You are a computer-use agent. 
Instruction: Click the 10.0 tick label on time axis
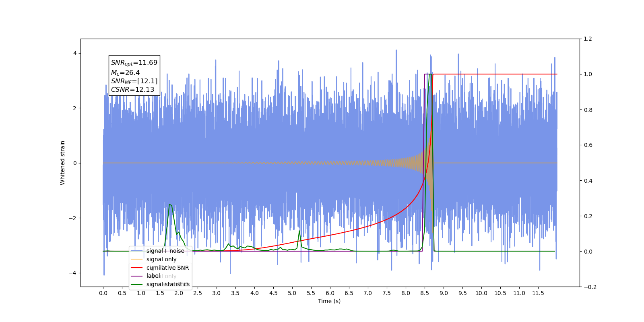pyautogui.click(x=481, y=293)
